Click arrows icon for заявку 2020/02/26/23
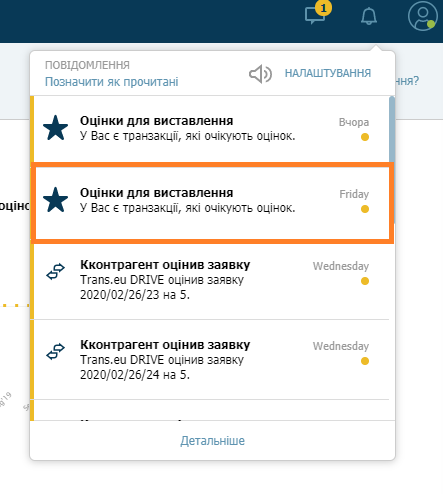Screen dimensions: 443x494 (55, 271)
